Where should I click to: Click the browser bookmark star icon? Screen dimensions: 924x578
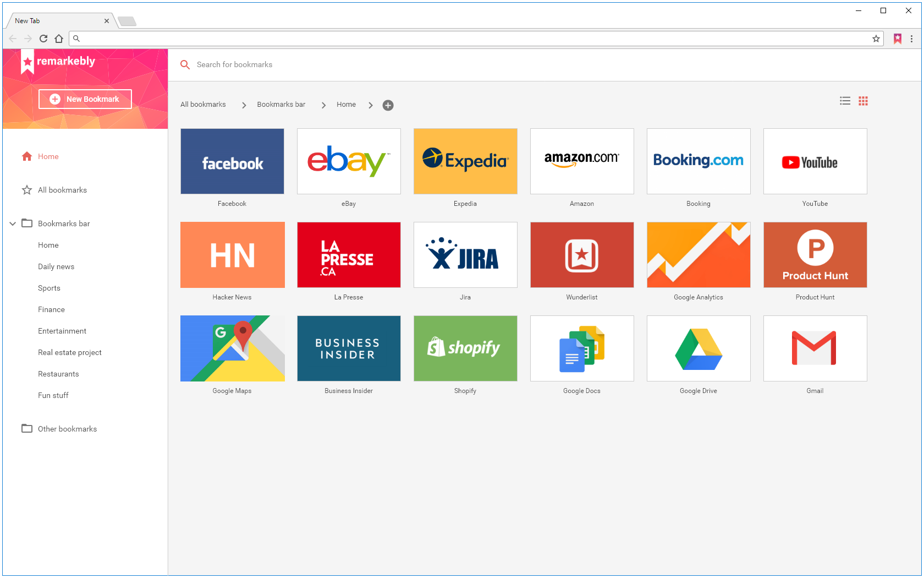876,39
